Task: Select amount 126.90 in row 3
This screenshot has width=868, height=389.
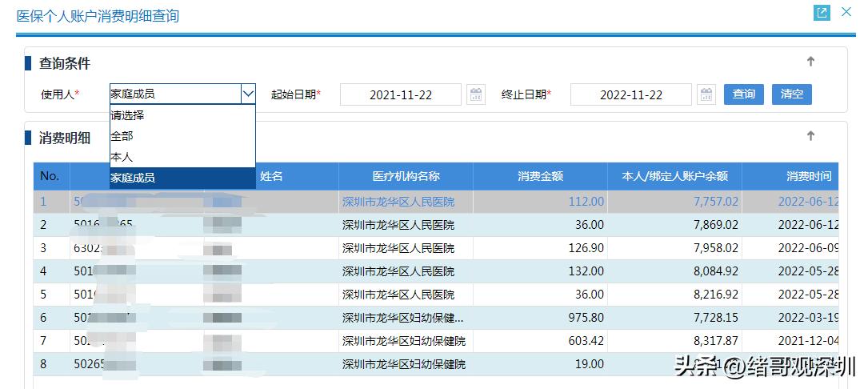Action: (x=586, y=248)
